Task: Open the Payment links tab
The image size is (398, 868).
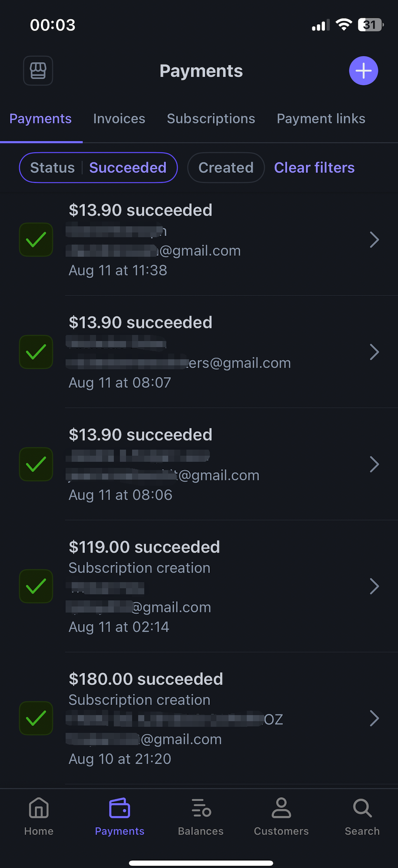Action: tap(321, 119)
